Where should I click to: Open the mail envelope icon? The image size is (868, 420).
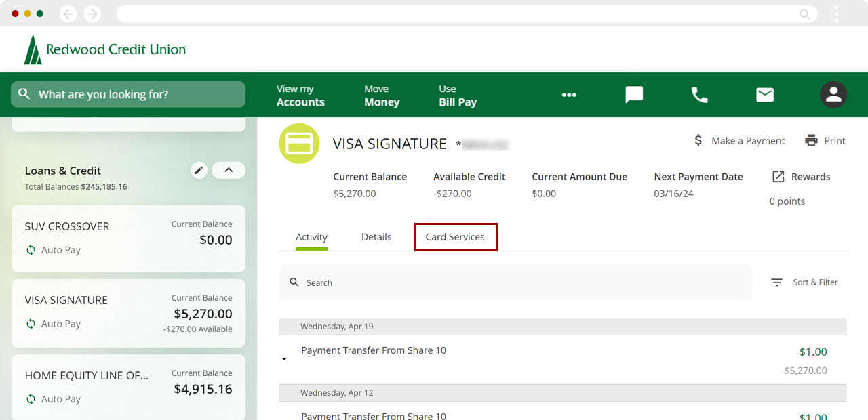point(765,95)
